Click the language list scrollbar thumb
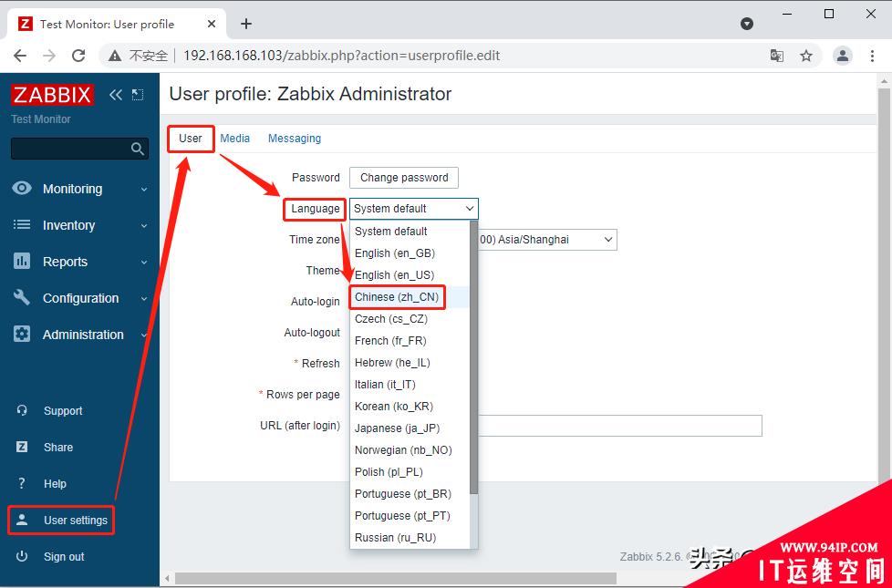892x588 pixels. [x=474, y=357]
